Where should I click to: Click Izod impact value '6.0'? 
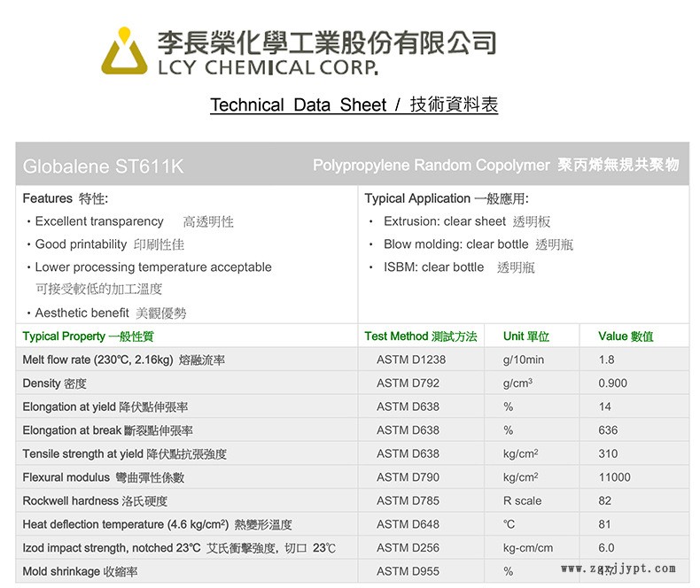[x=606, y=548]
